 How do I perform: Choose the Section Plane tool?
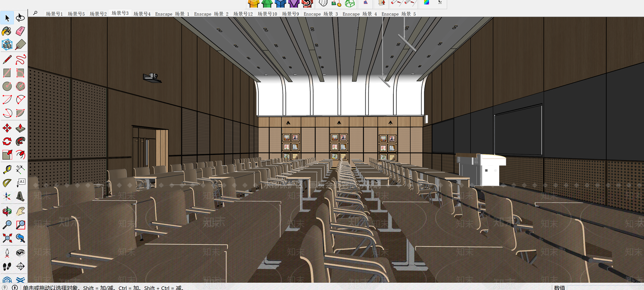coord(20,266)
